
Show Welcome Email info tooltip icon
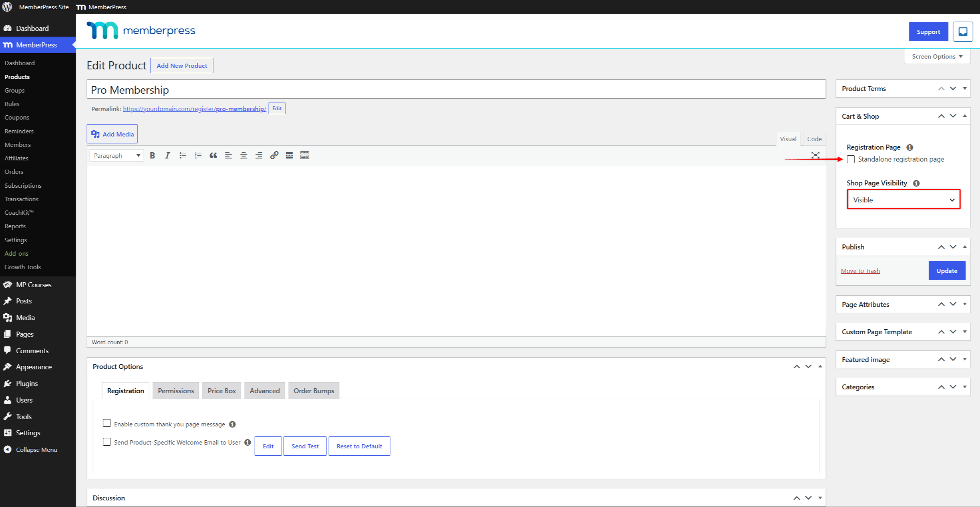pyautogui.click(x=248, y=442)
